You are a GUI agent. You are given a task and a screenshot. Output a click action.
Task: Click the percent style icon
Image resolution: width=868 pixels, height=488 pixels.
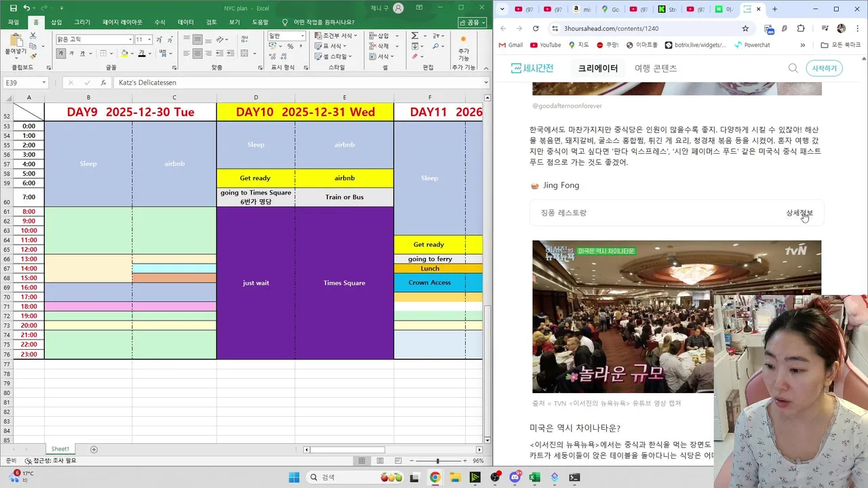pyautogui.click(x=290, y=46)
